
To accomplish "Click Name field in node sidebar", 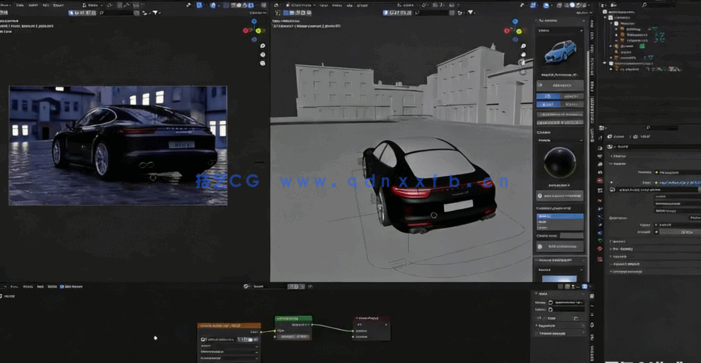I will [x=567, y=303].
